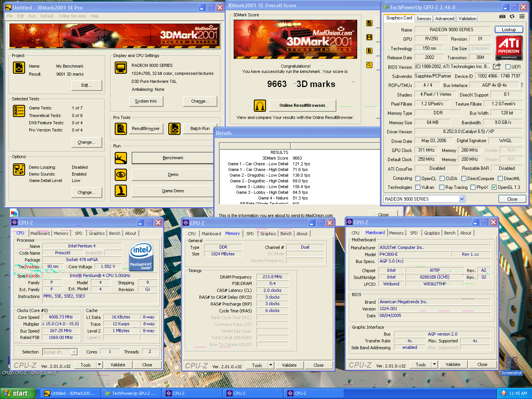Click the Batch Run icon in Pro Tools
The width and height of the screenshot is (532, 399).
[174, 129]
